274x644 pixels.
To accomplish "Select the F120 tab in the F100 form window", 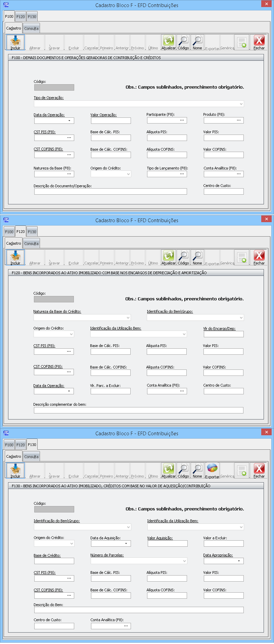I will point(20,17).
